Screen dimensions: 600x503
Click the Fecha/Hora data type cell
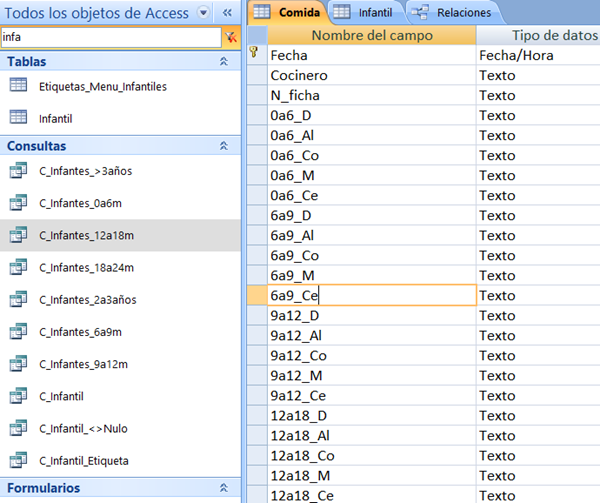point(537,55)
